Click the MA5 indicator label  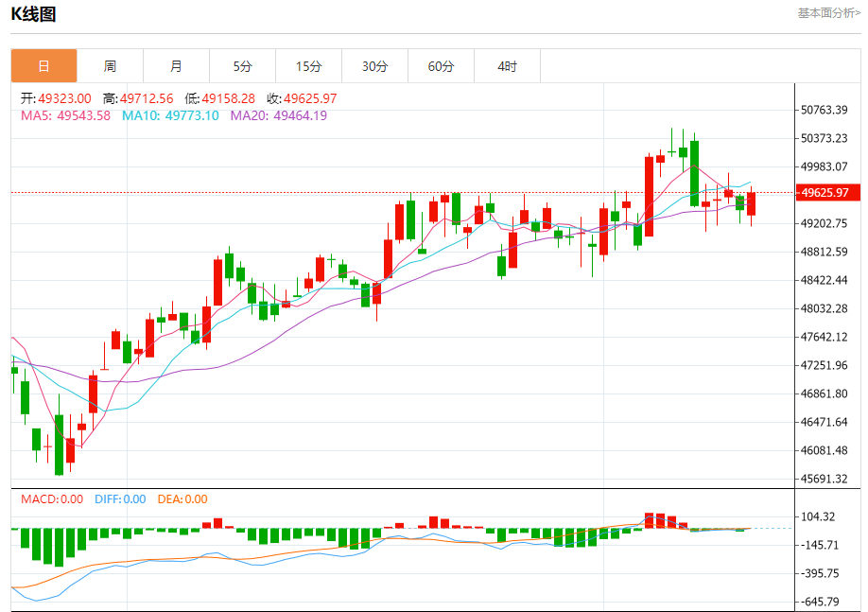click(65, 115)
